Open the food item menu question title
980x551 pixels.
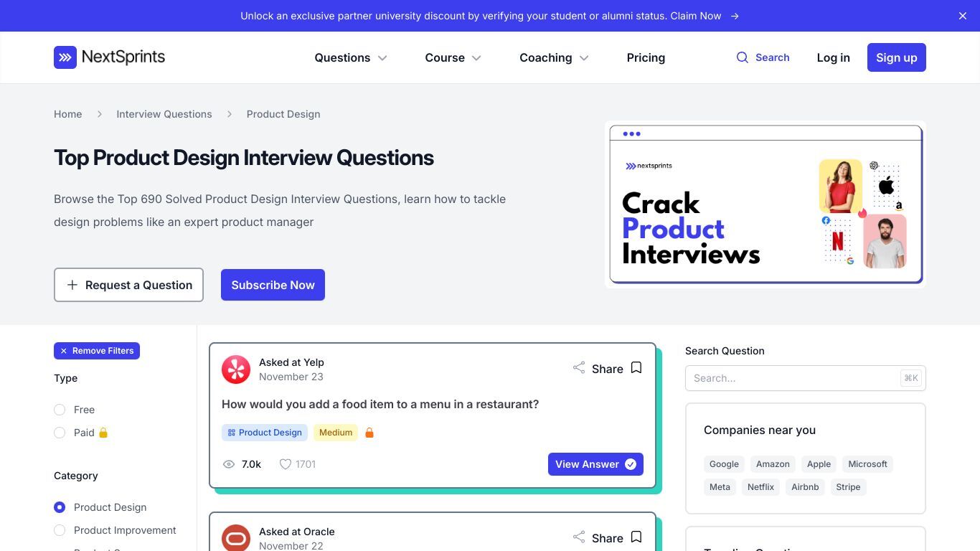380,404
